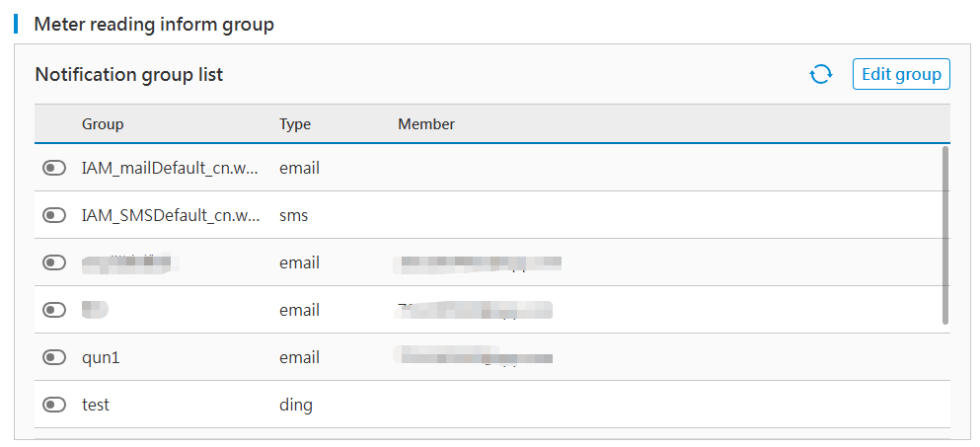The width and height of the screenshot is (980, 447).
Task: Select the IAM_mailDefault_cn.w... group name
Action: pyautogui.click(x=170, y=168)
